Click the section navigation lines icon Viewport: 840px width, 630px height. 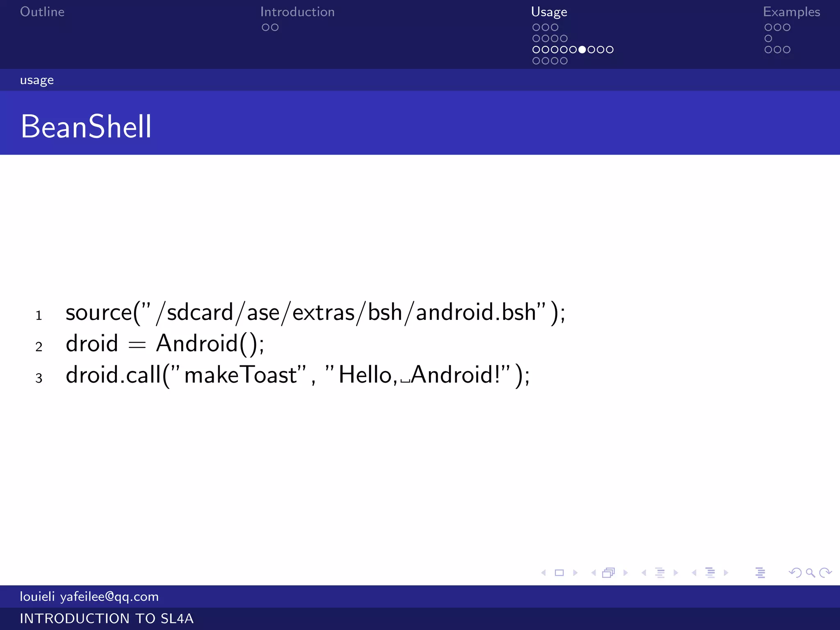710,573
